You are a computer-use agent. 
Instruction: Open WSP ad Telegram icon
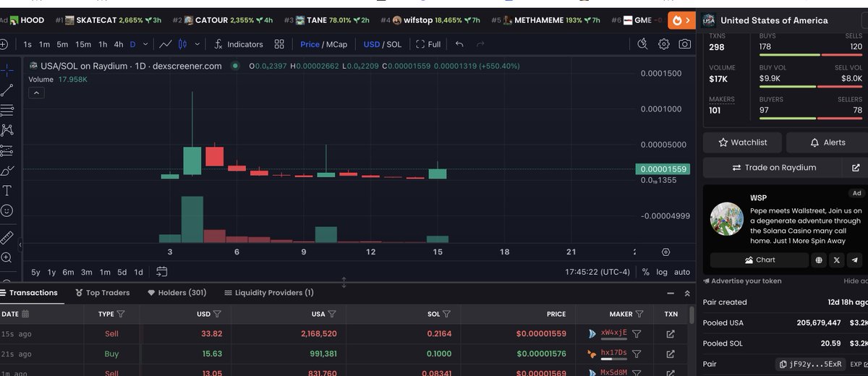pos(856,260)
